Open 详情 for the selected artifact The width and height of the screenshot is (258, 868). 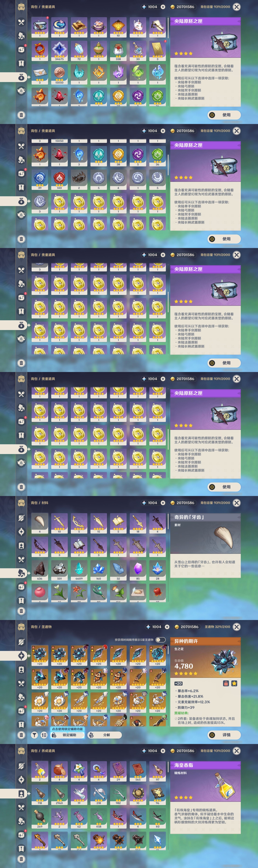[x=224, y=735]
